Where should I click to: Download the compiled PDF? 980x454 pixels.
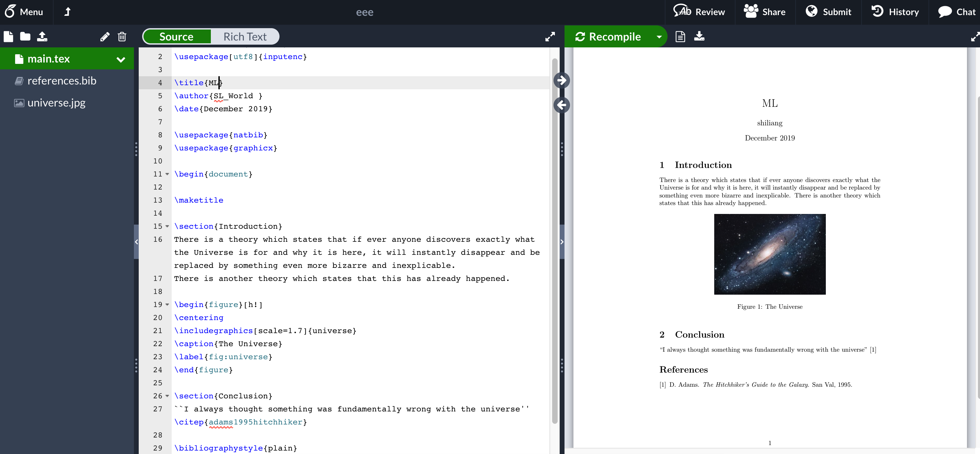[699, 36]
